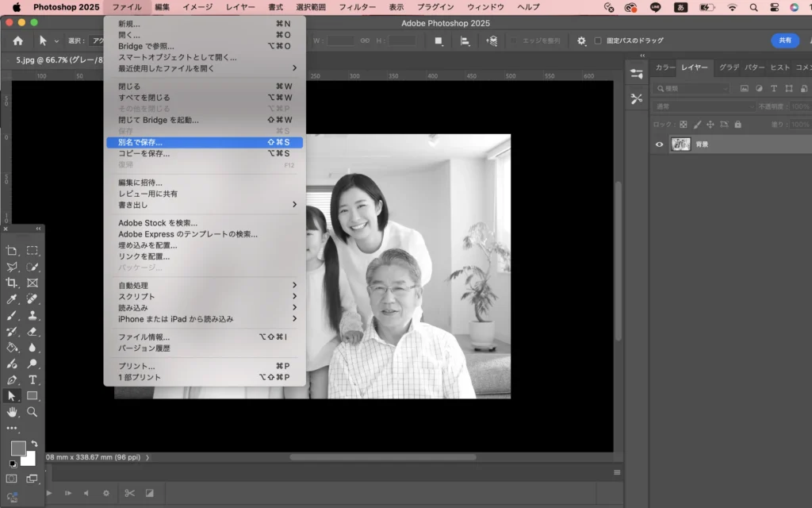This screenshot has height=508, width=812.
Task: Enable 固定パスのドラッグ checkbox
Action: [x=598, y=40]
